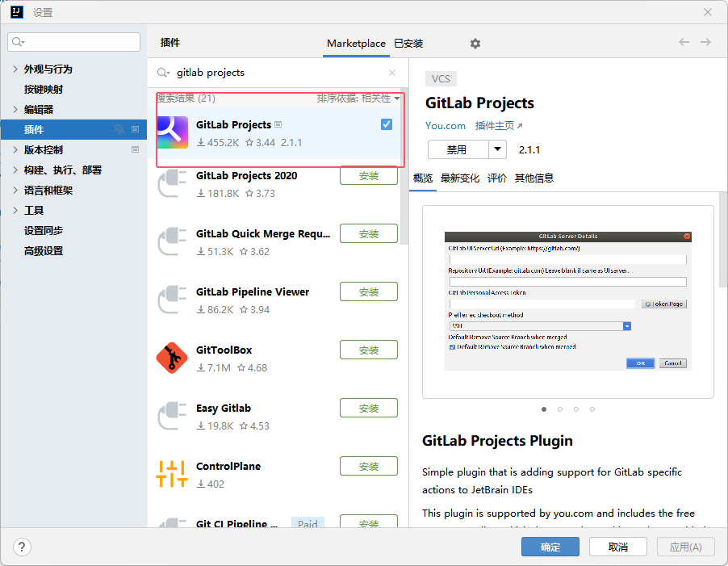The height and width of the screenshot is (566, 728).
Task: Click the translate icon on 插件 row
Action: [x=119, y=129]
